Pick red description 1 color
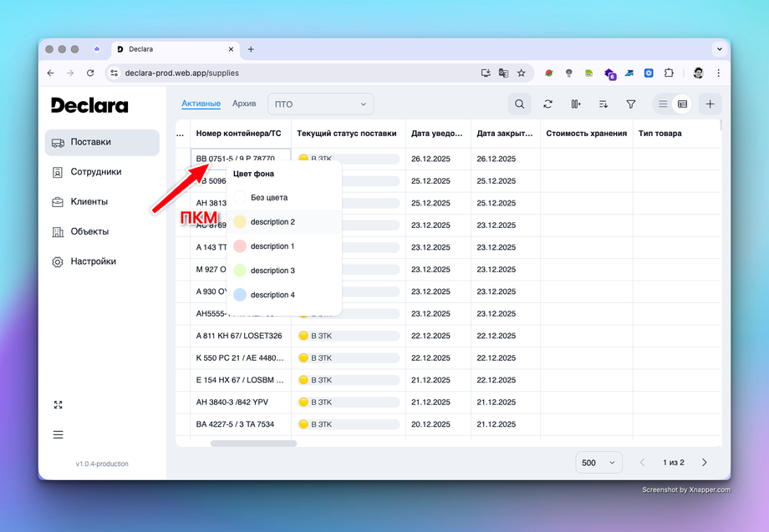The height and width of the screenshot is (532, 769). point(284,246)
